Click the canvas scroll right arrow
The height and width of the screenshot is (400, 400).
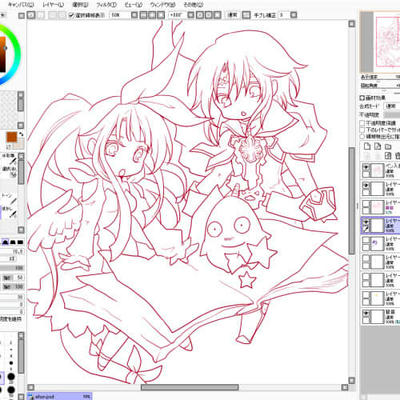(345, 387)
